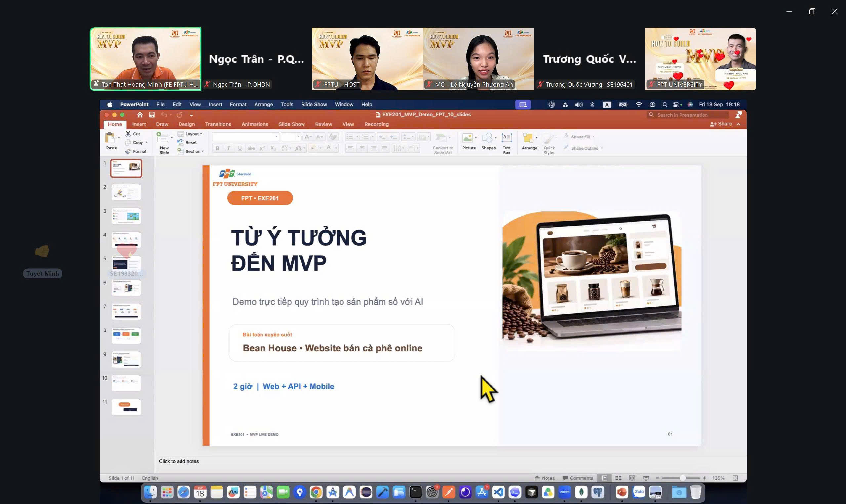Viewport: 846px width, 504px height.
Task: Switch to Slide Sorter view in status bar
Action: 618,478
